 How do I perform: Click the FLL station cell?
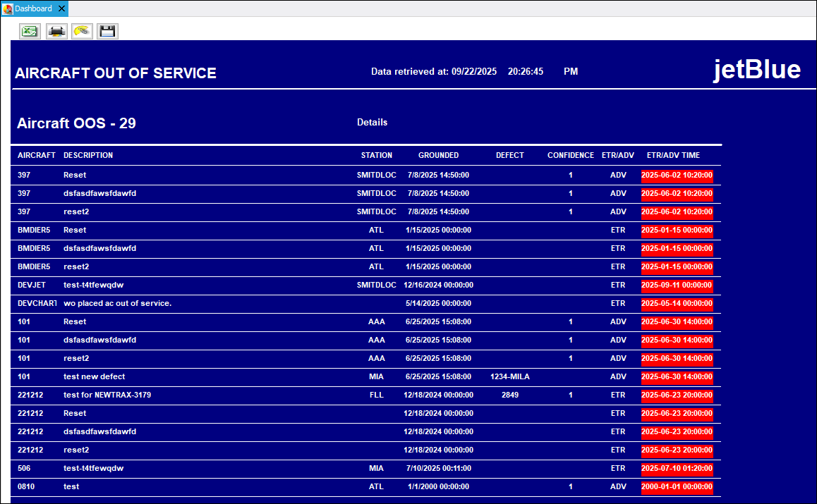(377, 395)
